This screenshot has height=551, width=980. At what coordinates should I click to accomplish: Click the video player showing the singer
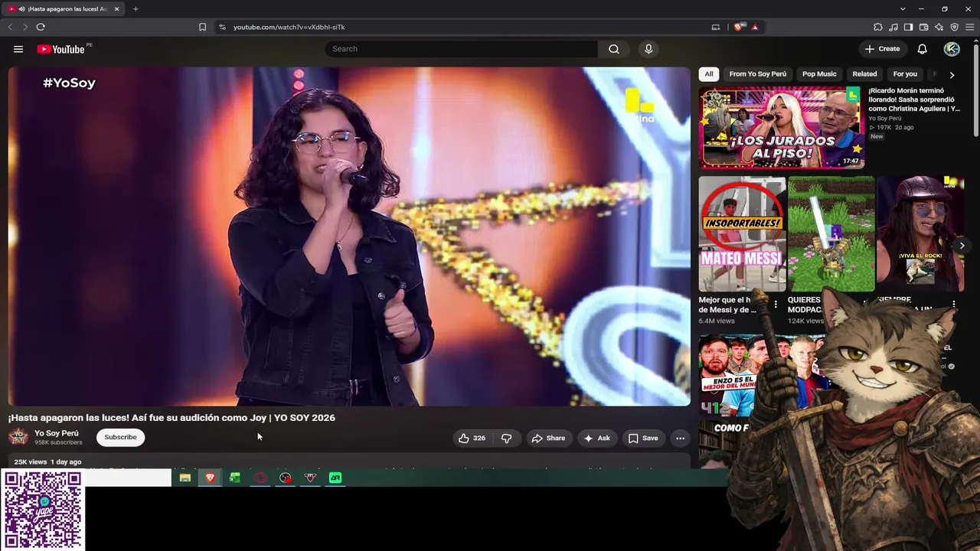[349, 236]
